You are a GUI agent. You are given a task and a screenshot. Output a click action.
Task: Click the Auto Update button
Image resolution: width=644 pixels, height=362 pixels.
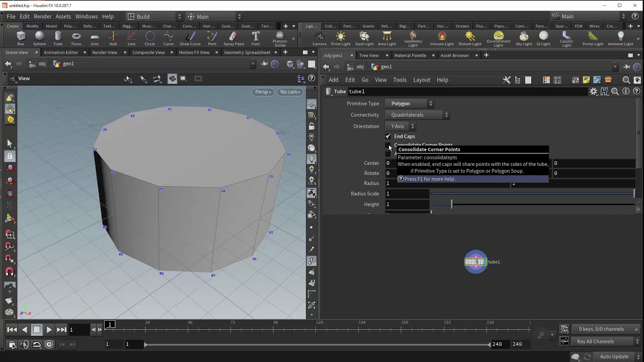[614, 356]
